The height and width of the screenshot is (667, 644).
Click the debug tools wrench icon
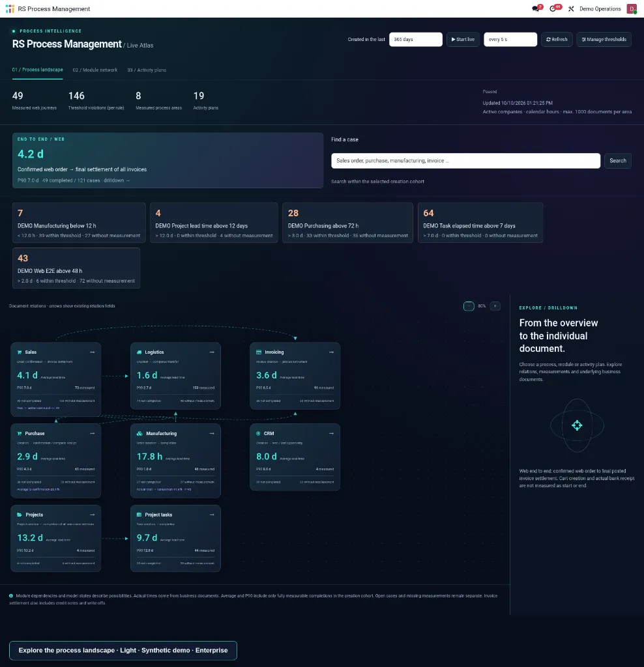(x=571, y=9)
